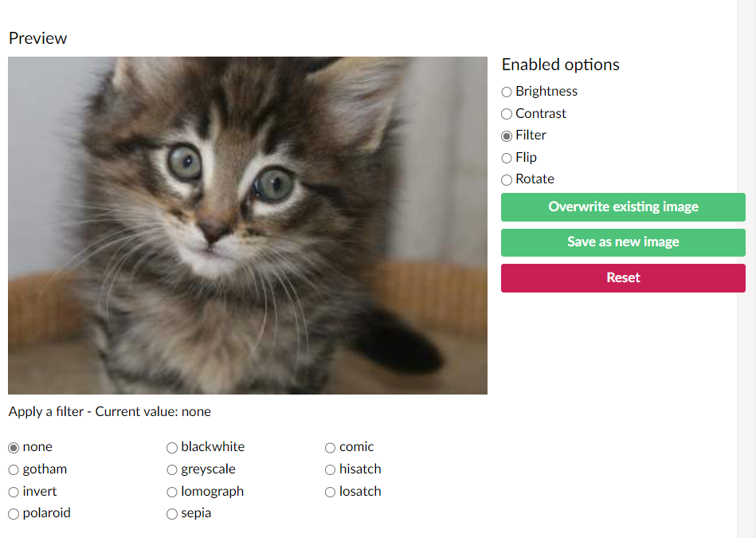The width and height of the screenshot is (756, 538).
Task: Enable the Contrast option
Action: click(x=507, y=114)
